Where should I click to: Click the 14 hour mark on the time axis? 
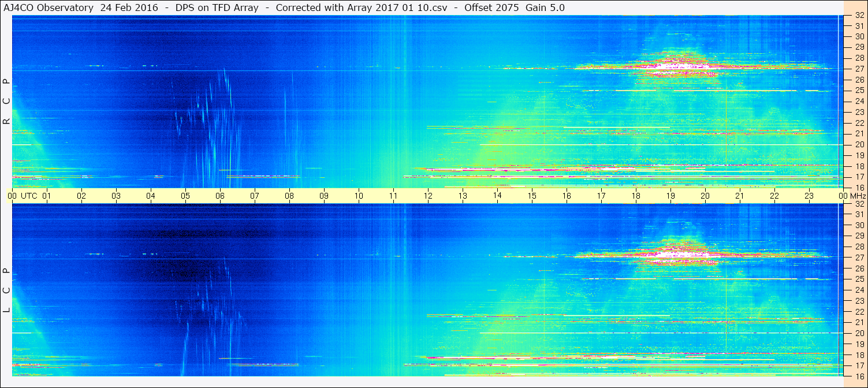tap(497, 196)
